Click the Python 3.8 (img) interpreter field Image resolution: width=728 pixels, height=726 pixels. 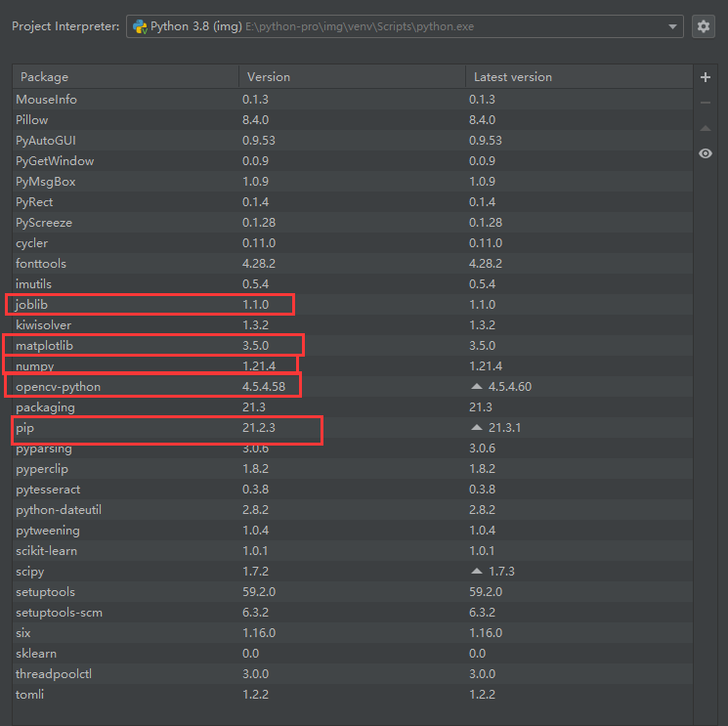[x=405, y=26]
